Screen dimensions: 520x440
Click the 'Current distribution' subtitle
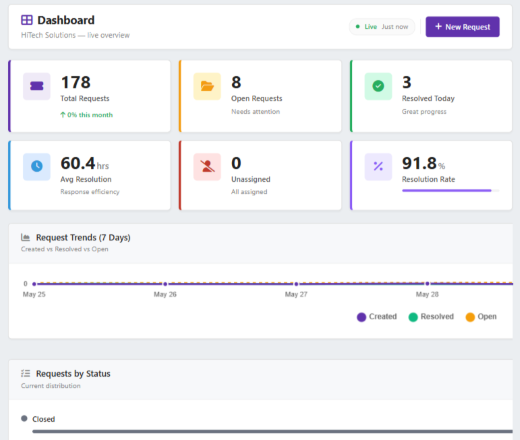pos(51,386)
